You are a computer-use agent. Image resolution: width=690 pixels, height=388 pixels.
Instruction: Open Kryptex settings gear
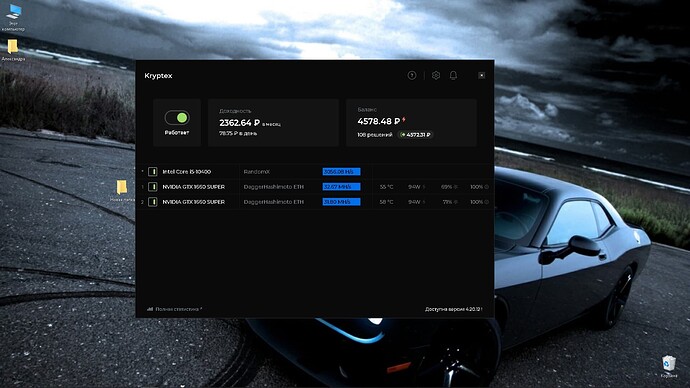(x=436, y=76)
